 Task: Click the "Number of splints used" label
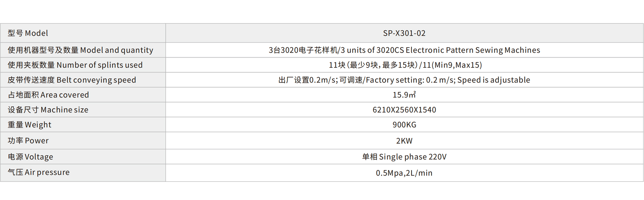(x=75, y=65)
